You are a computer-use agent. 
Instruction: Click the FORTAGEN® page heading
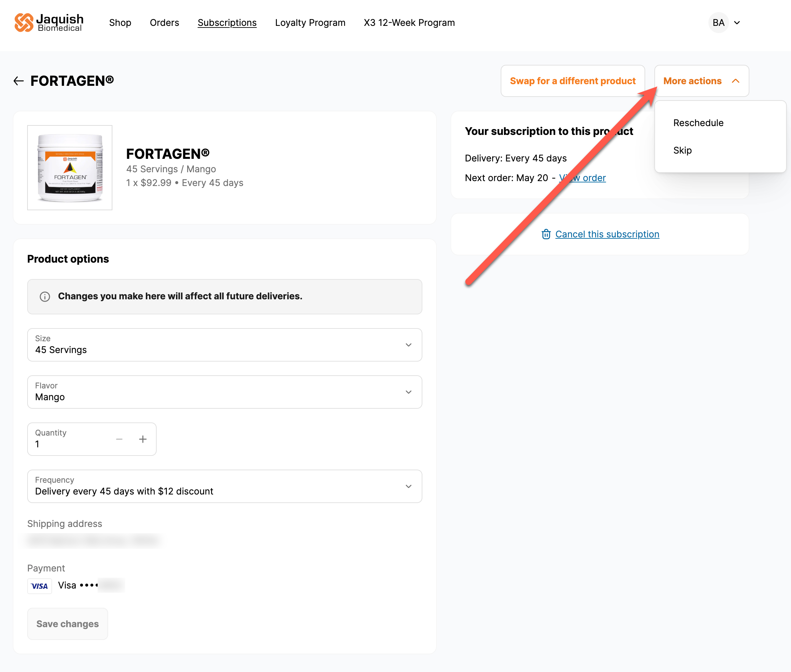[x=72, y=81]
